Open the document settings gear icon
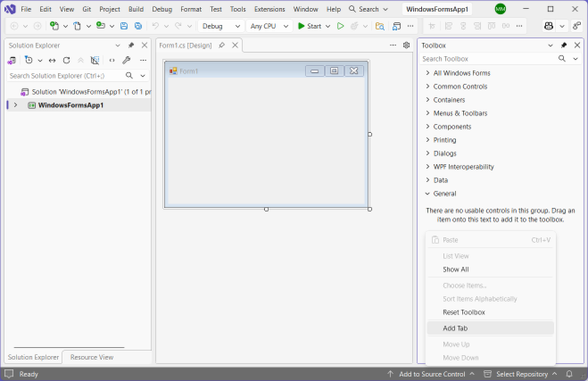This screenshot has height=381, width=588. 406,45
